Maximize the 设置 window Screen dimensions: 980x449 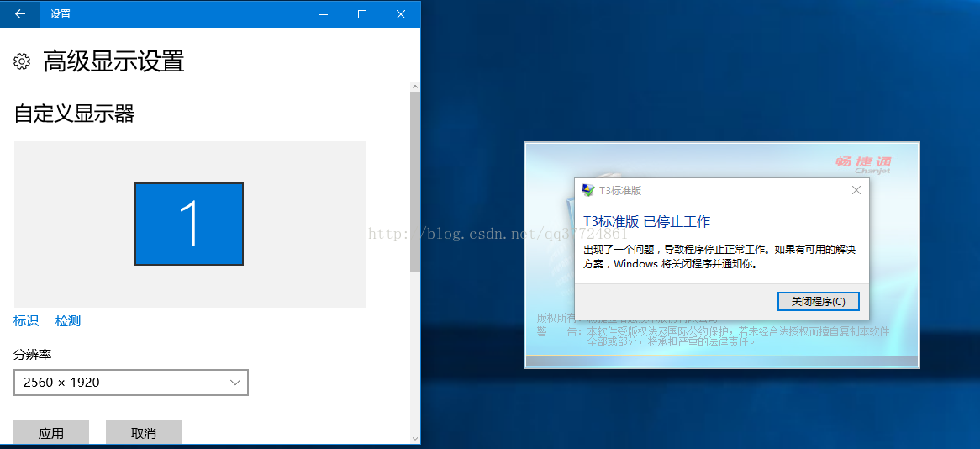[x=362, y=13]
